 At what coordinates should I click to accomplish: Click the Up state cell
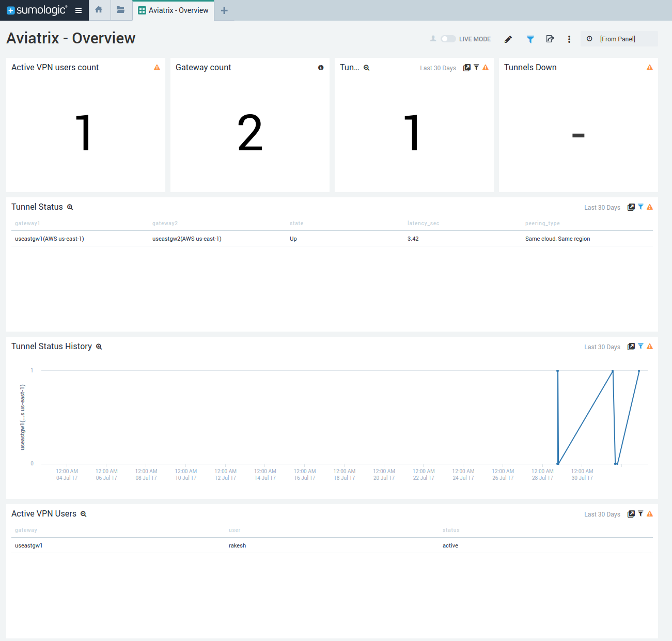click(293, 239)
